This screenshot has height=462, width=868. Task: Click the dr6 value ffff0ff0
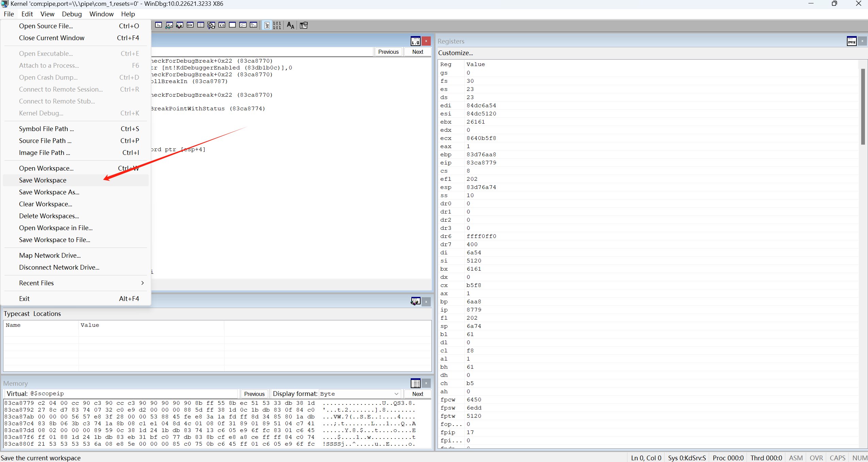[x=481, y=236]
